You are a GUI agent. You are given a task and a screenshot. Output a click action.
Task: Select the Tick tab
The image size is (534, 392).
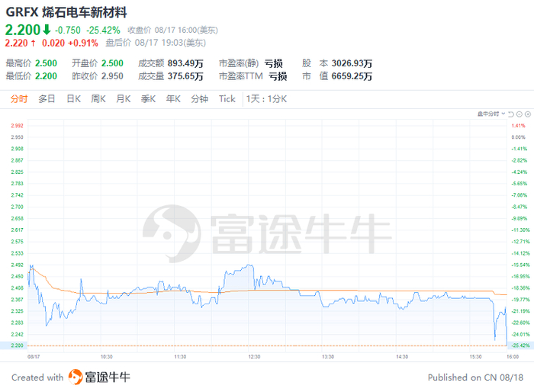coord(227,99)
